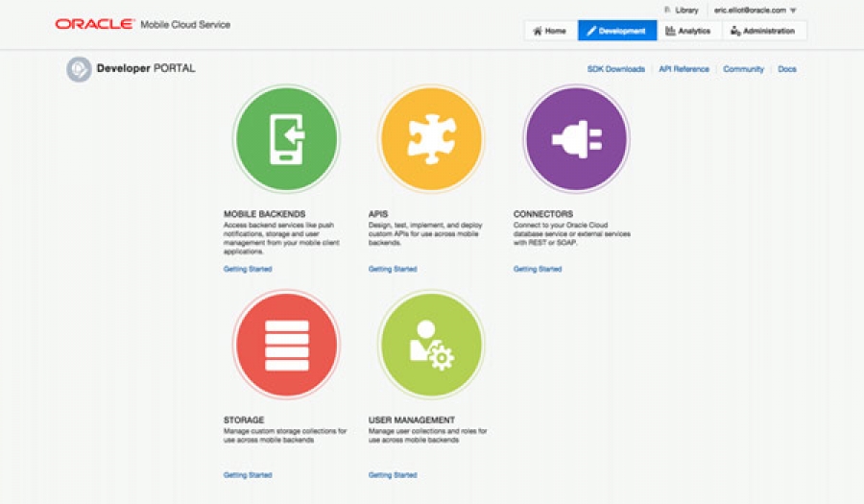This screenshot has width=864, height=504.
Task: Open the User Management green person-gear icon
Action: tap(431, 345)
